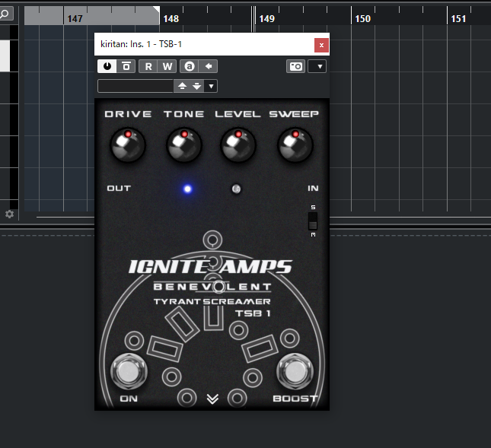
Task: Close the TSB-1 plugin window
Action: 321,46
